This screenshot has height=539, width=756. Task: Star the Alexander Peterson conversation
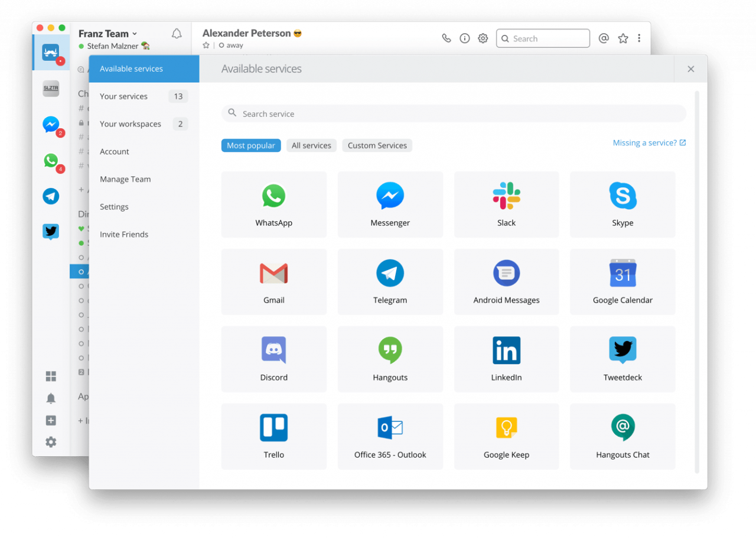(x=206, y=46)
